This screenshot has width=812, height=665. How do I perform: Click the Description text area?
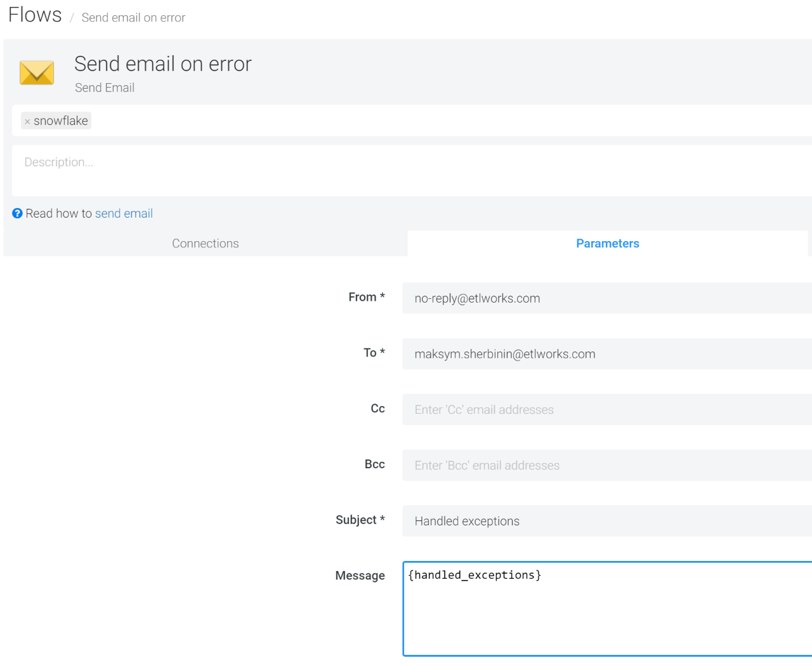(412, 171)
